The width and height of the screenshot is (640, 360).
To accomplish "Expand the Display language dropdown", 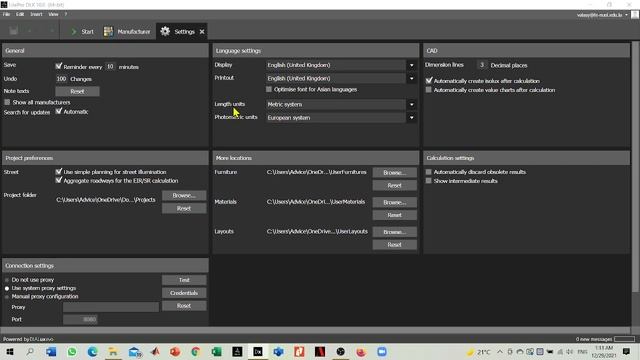I will [411, 65].
